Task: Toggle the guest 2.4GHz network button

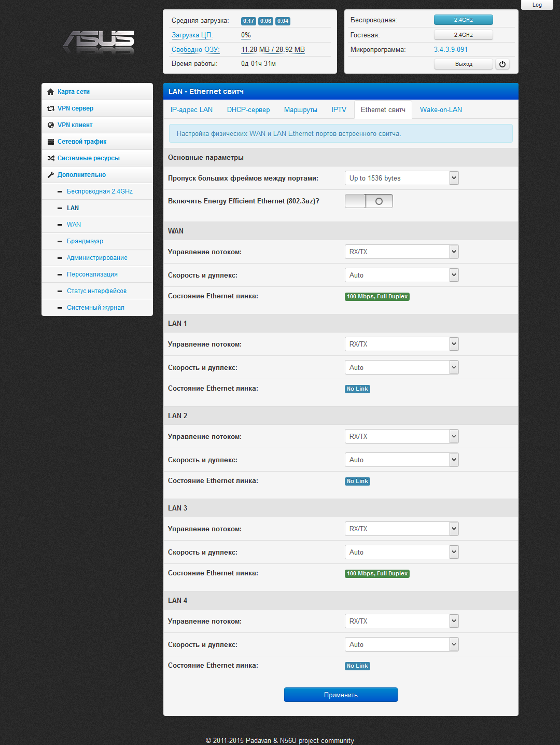Action: (463, 35)
